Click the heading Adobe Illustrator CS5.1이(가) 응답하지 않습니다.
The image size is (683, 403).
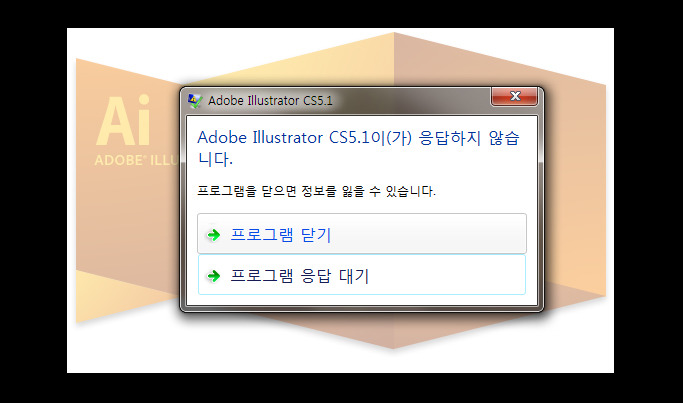coord(358,148)
